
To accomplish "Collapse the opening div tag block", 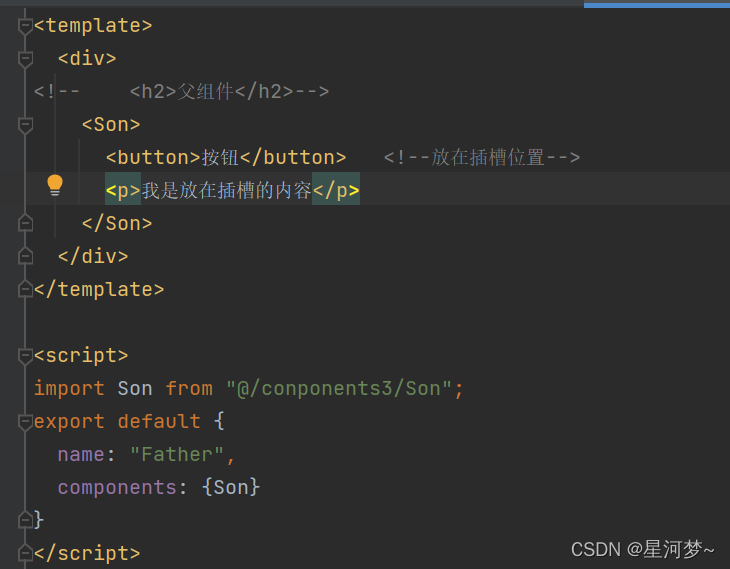I will point(26,59).
